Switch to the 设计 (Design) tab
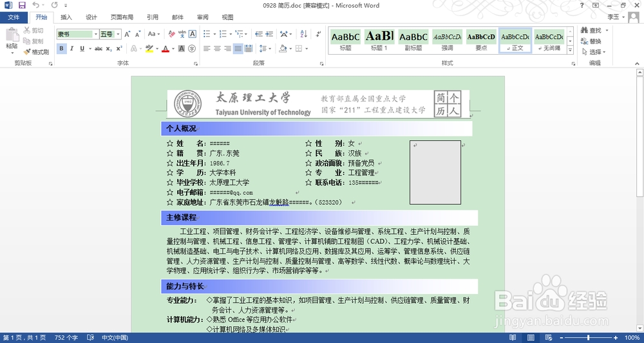Image resolution: width=644 pixels, height=343 pixels. tap(91, 17)
